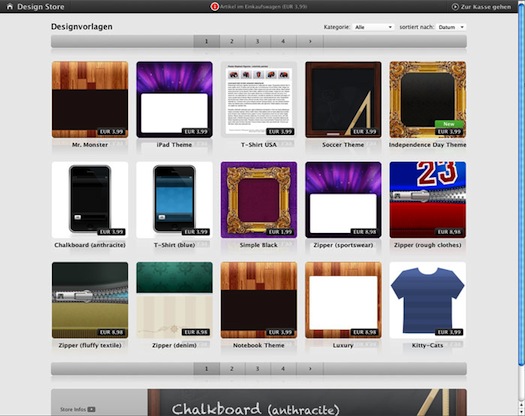
Task: Go to page 2 in top pagination
Action: (232, 41)
